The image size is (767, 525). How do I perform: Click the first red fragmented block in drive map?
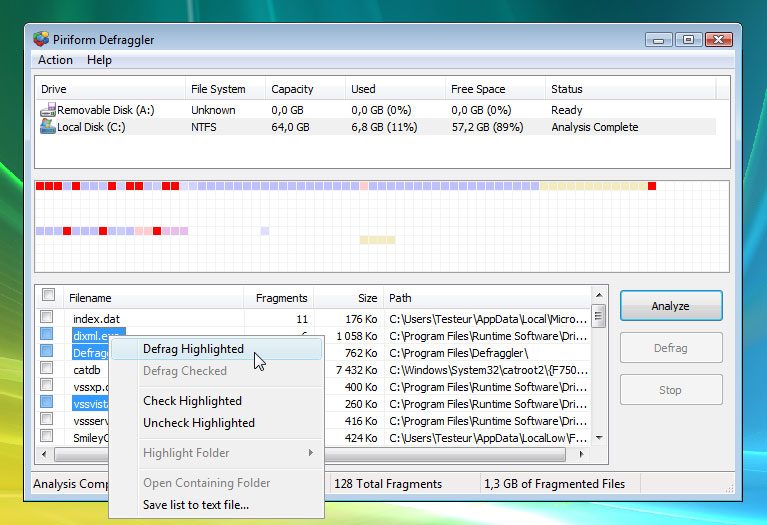40,186
